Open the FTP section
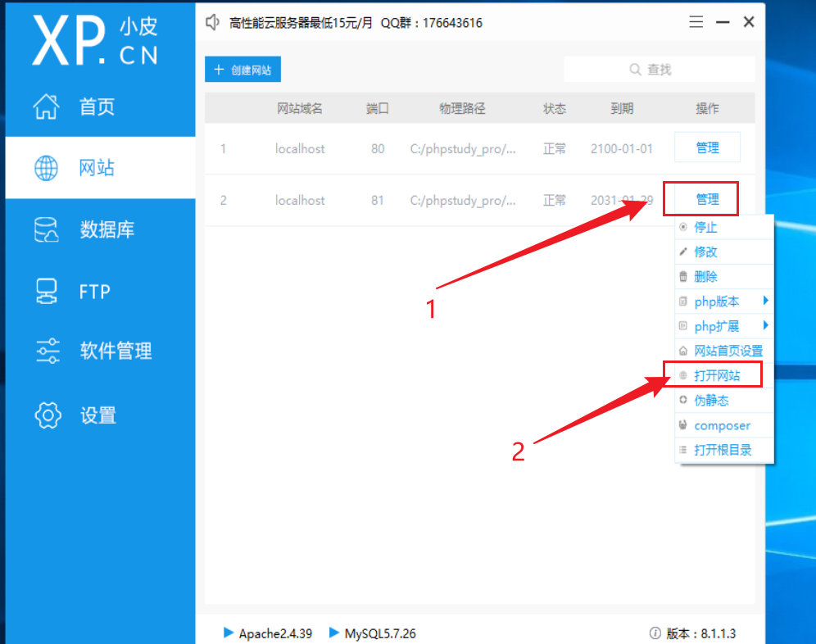 [x=101, y=291]
